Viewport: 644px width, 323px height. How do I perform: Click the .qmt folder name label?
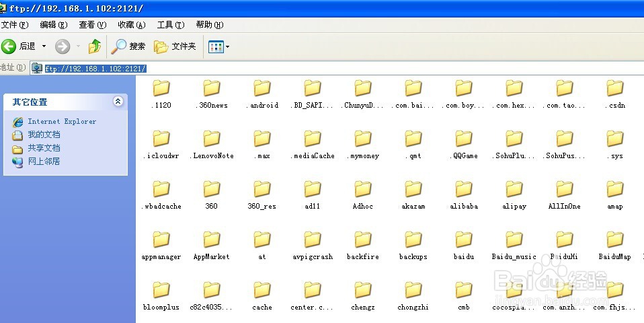413,156
